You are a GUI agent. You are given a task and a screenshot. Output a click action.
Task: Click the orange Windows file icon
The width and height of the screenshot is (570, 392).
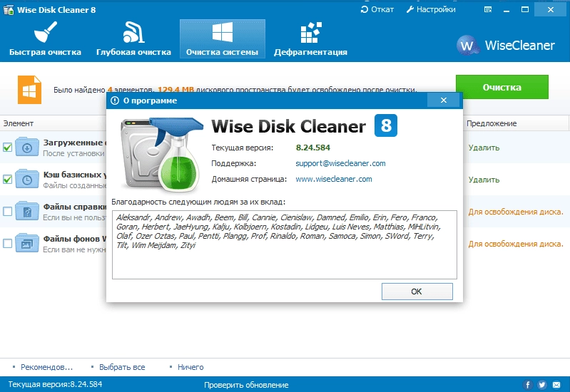pyautogui.click(x=29, y=90)
